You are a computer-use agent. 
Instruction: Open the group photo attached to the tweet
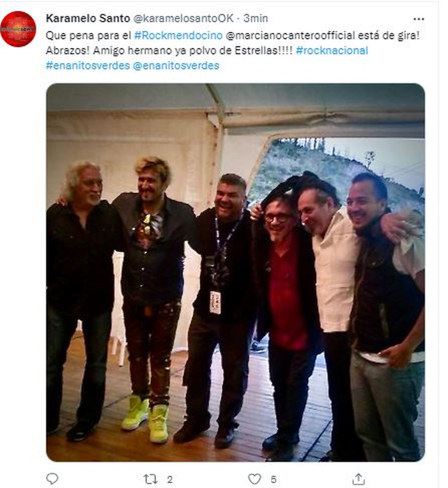tap(236, 272)
